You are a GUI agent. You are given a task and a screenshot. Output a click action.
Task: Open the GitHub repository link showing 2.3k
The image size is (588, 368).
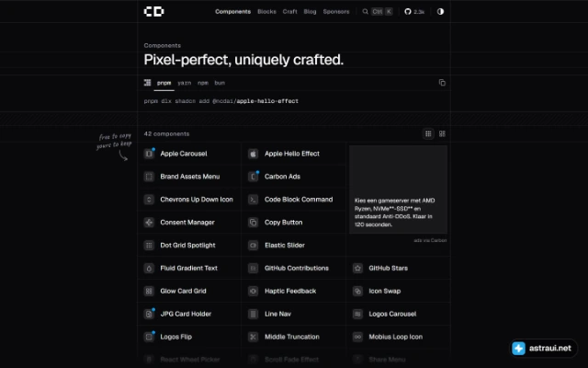click(x=414, y=12)
